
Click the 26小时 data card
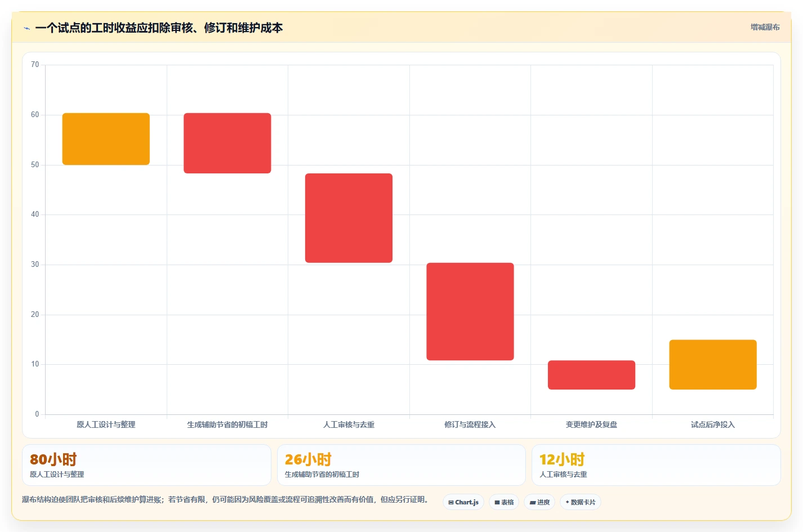401,465
